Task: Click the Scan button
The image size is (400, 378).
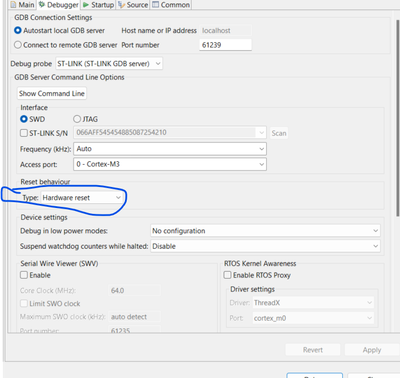Action: (279, 133)
